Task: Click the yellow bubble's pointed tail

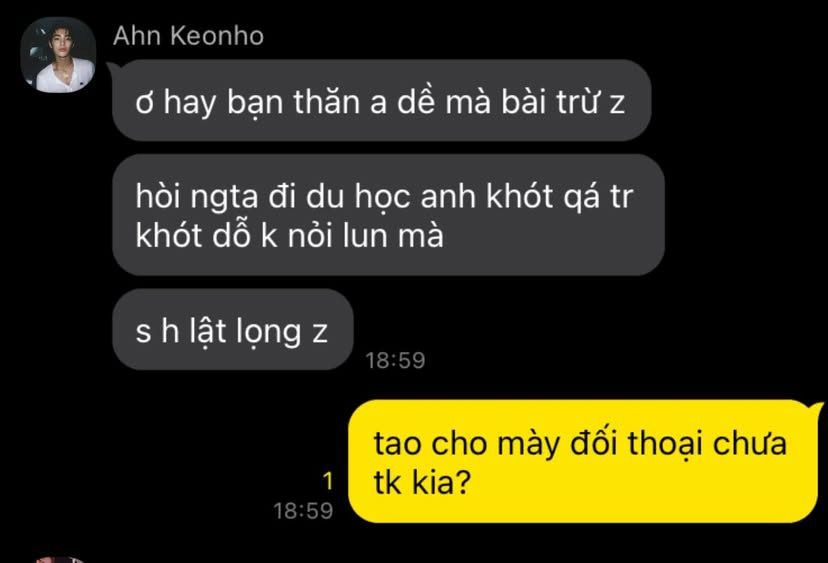Action: click(817, 409)
